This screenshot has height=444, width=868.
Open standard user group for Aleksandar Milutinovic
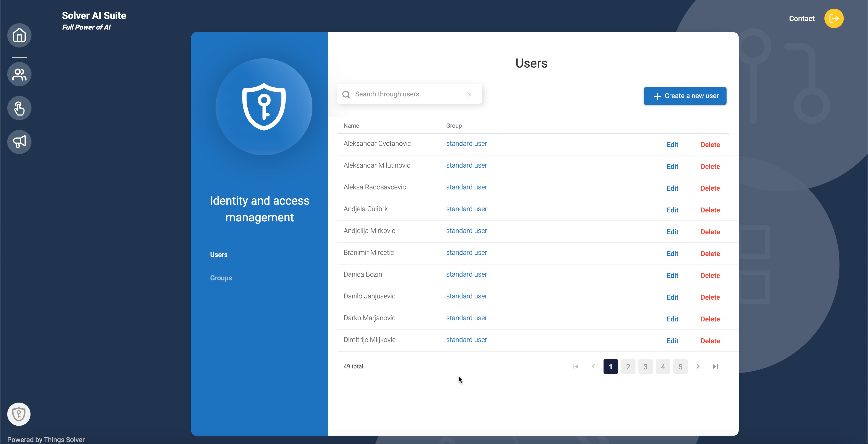click(x=466, y=165)
